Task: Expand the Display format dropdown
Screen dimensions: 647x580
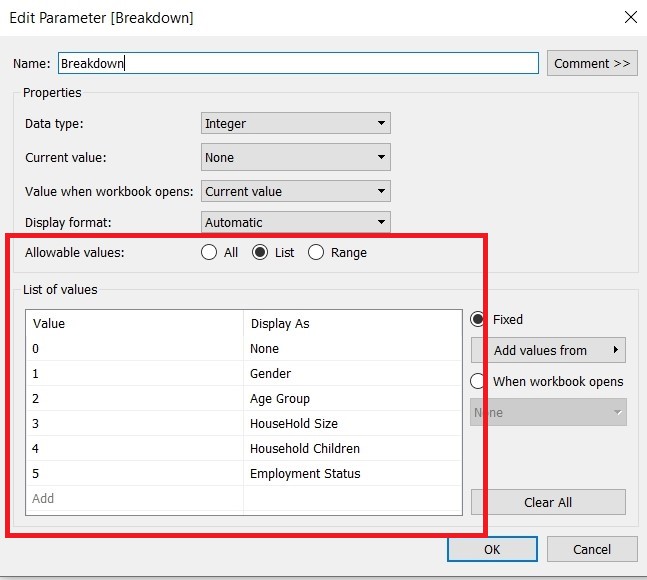Action: pos(295,222)
